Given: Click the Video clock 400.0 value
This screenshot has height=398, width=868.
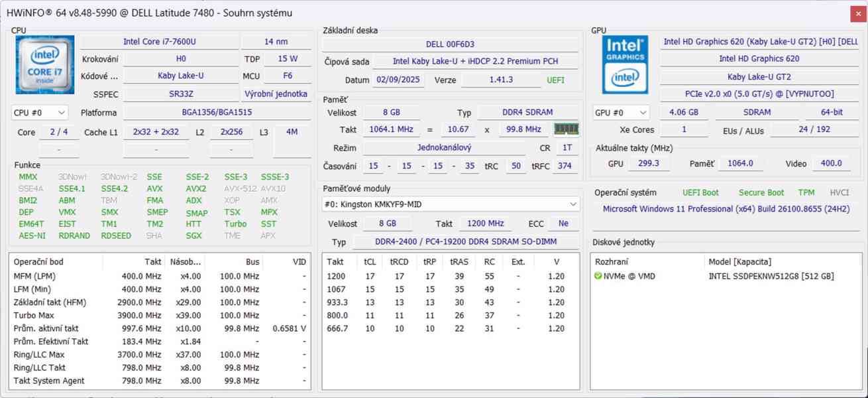Looking at the screenshot, I should (x=831, y=163).
